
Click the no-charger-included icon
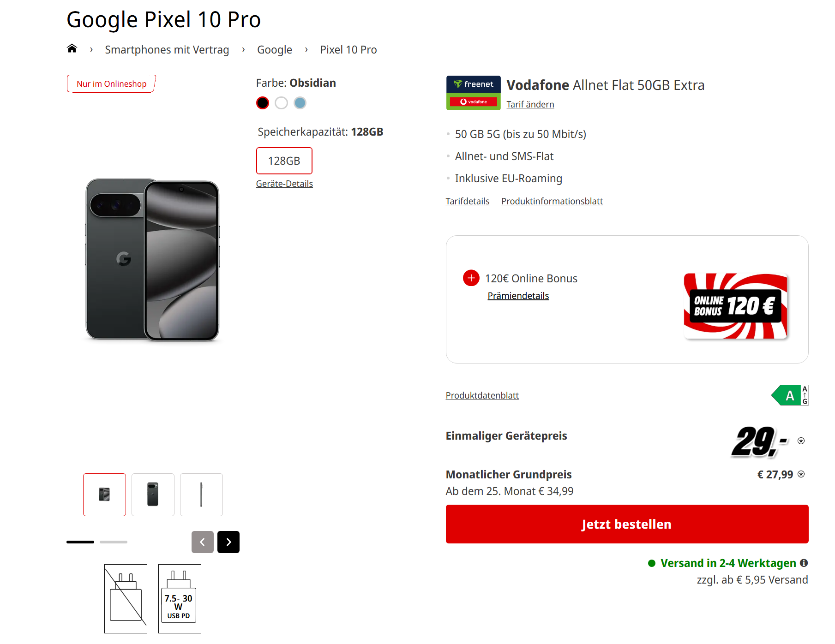[126, 598]
